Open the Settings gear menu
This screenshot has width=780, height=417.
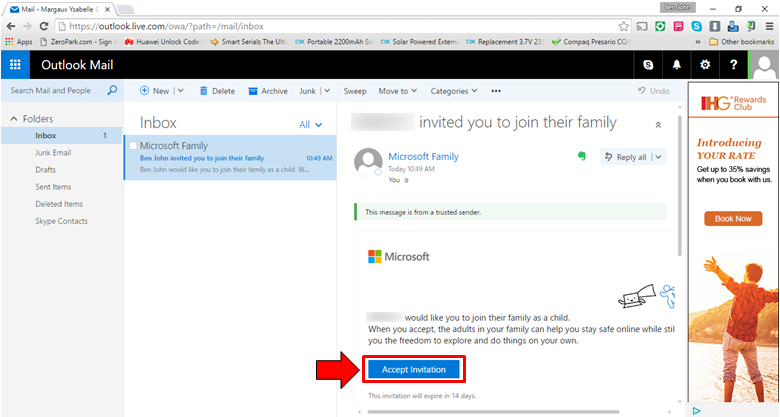coord(705,65)
